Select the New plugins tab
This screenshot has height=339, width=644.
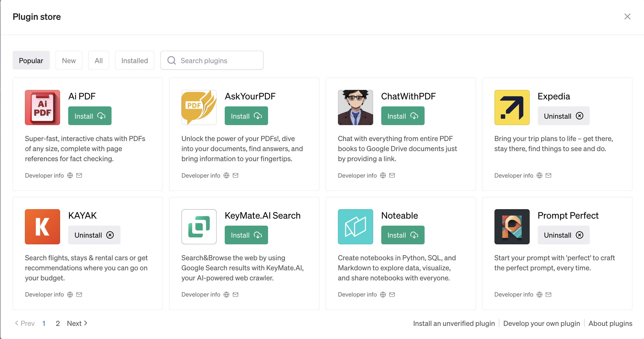(69, 60)
